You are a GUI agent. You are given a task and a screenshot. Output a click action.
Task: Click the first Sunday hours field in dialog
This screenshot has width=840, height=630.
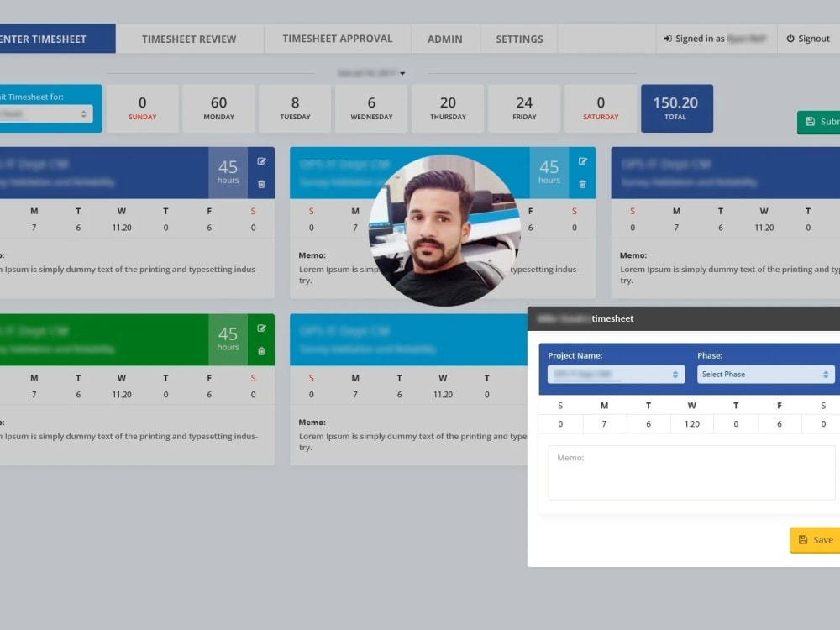pyautogui.click(x=560, y=423)
